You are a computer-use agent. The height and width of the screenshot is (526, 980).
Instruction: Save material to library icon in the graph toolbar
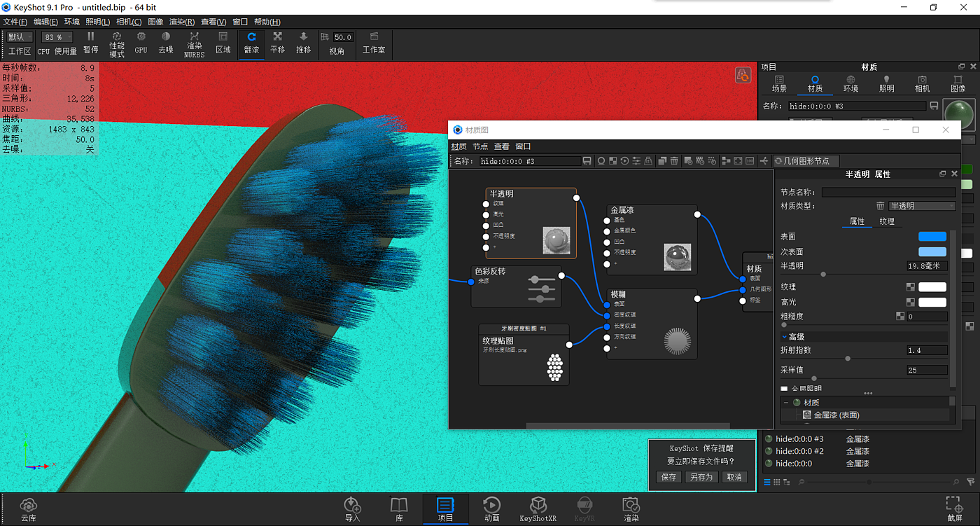[587, 161]
